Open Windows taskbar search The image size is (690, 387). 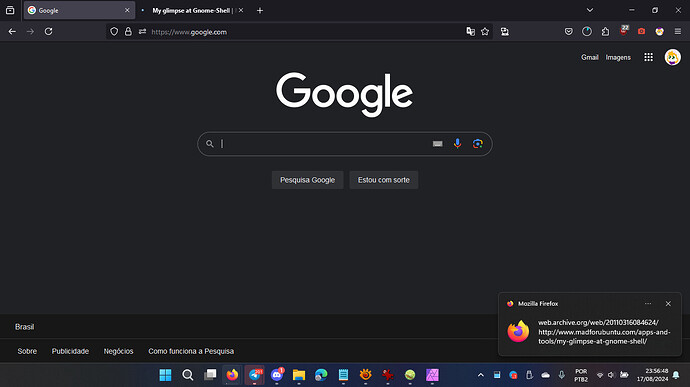(x=188, y=375)
